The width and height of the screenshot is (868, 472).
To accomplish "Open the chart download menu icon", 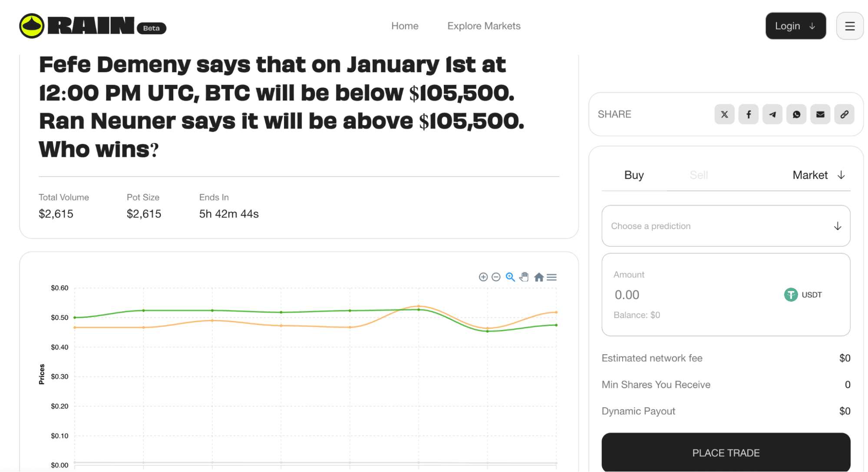I will tap(552, 277).
